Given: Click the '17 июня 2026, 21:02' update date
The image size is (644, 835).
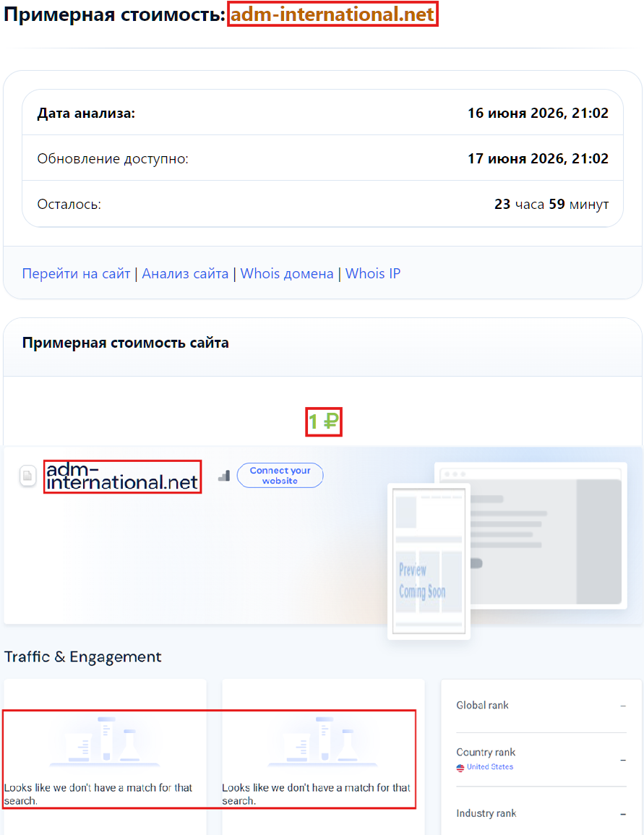Looking at the screenshot, I should [538, 158].
